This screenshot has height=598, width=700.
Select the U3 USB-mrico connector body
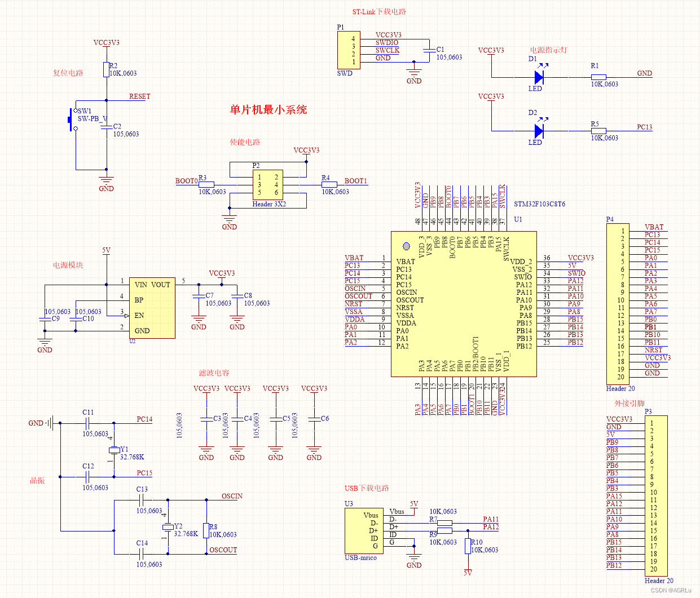point(364,531)
